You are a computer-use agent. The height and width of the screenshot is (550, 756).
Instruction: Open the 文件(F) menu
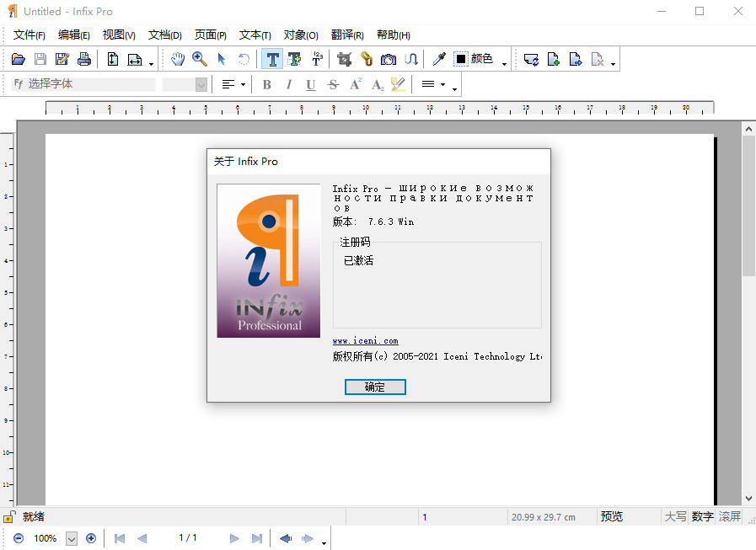pos(29,35)
